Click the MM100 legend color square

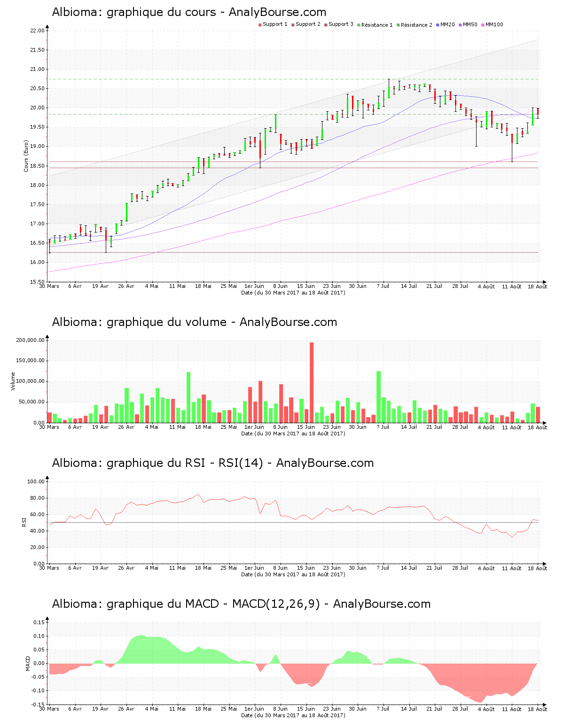coord(483,25)
